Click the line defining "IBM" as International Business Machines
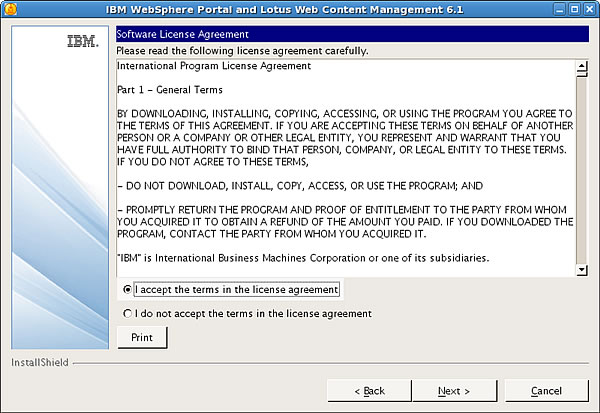This screenshot has width=600, height=413. [x=303, y=258]
